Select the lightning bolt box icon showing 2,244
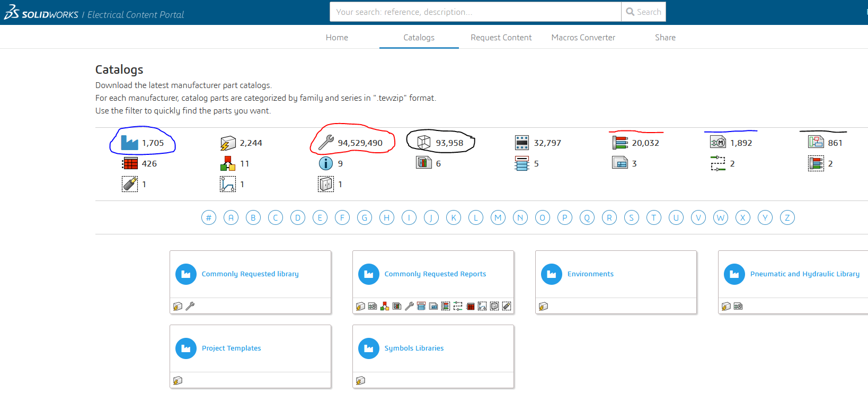The height and width of the screenshot is (393, 868). click(x=228, y=143)
